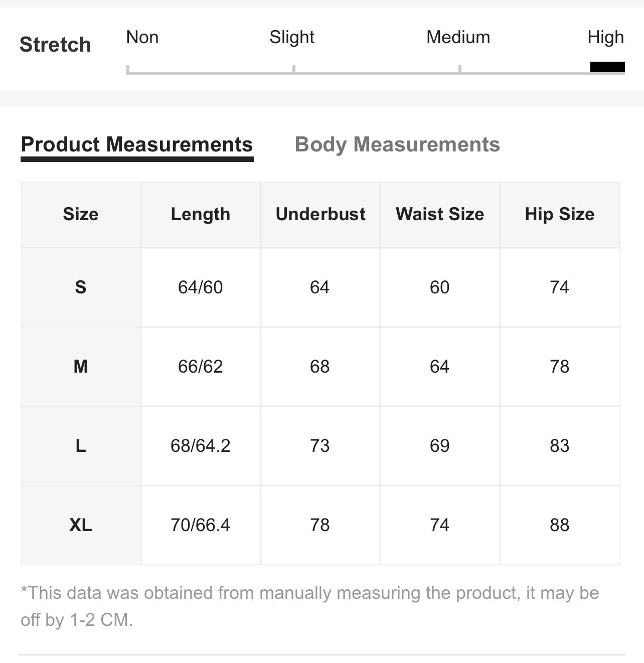Click the High stretch level label
Viewport: 644px width, 663px height.
point(606,37)
